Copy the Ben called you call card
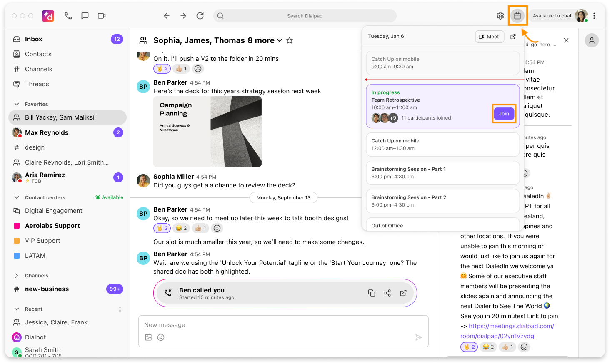The width and height of the screenshot is (610, 364). 372,293
